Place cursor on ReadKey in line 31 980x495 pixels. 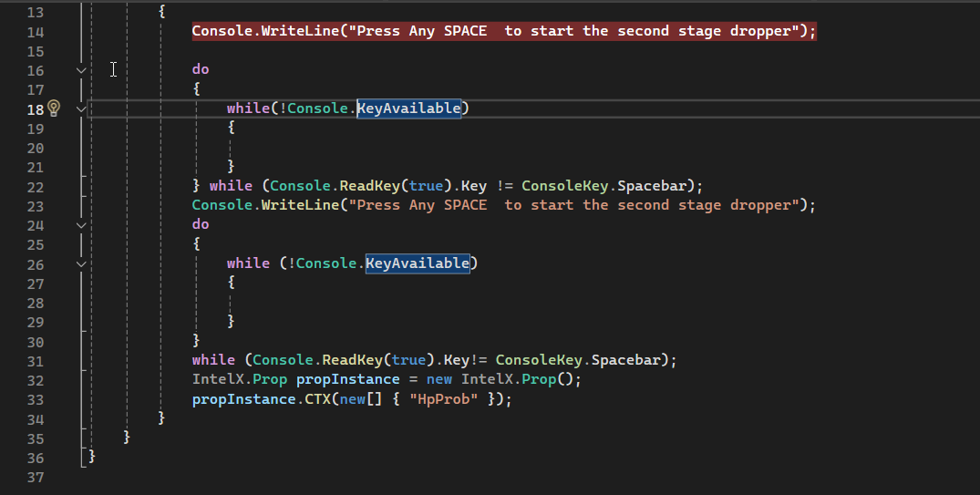click(x=352, y=360)
